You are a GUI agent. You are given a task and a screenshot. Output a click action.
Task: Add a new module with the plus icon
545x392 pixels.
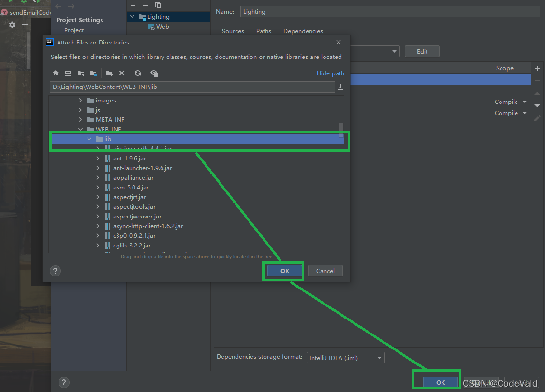[133, 5]
